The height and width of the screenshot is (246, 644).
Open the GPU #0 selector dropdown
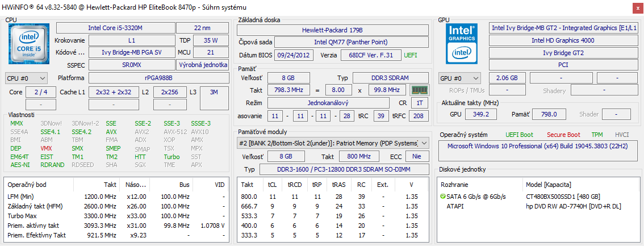point(460,78)
